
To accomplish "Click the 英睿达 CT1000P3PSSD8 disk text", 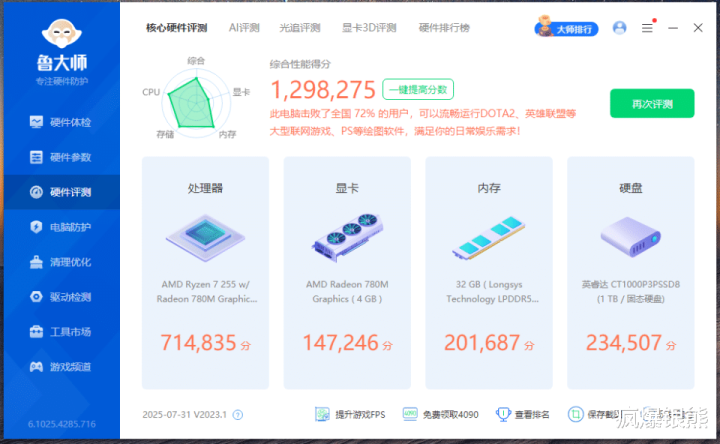I will point(631,292).
